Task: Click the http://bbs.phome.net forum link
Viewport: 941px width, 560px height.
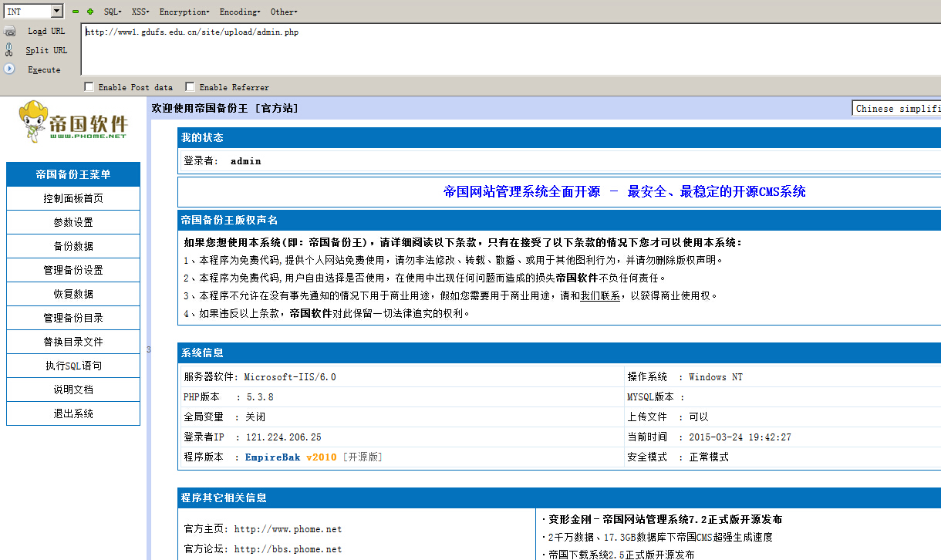Action: pos(288,550)
